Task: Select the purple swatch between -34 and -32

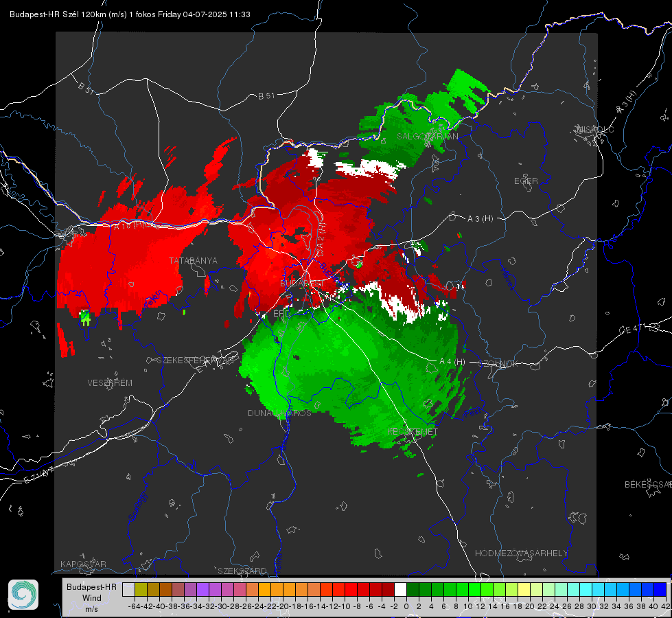Action: point(202,589)
